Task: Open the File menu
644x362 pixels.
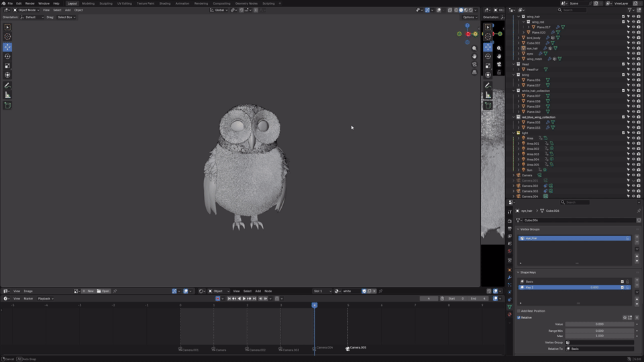Action: coord(10,3)
